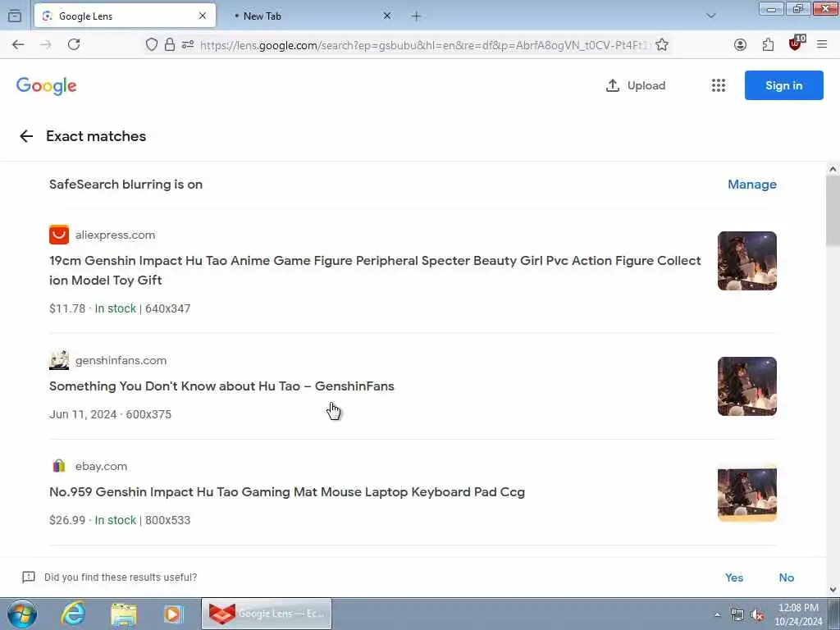
Task: Click the Google logo
Action: 47,85
